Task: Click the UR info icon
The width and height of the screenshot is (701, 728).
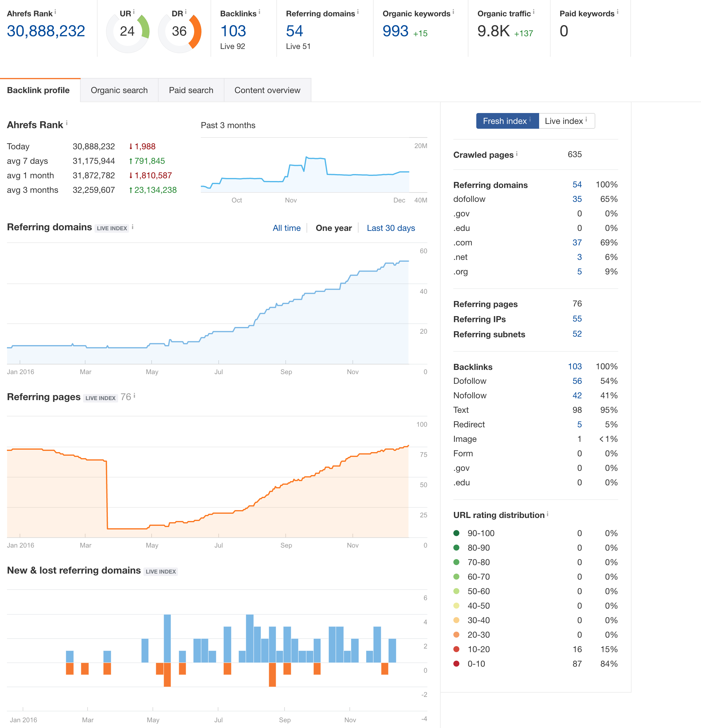Action: pyautogui.click(x=134, y=11)
